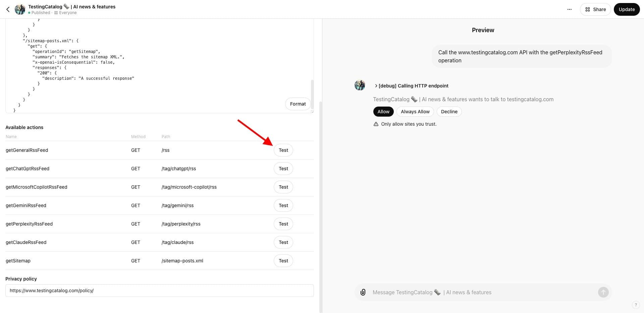Click the send message arrow

coord(603,292)
